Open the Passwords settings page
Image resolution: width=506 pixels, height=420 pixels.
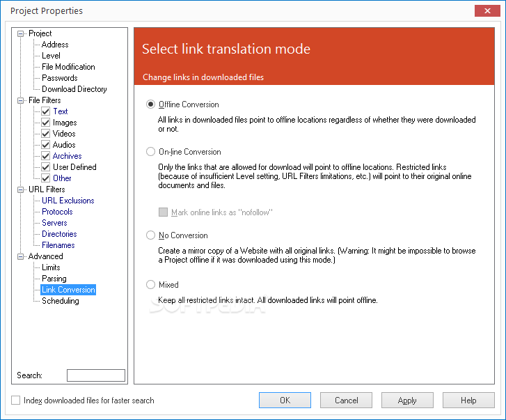coord(60,78)
